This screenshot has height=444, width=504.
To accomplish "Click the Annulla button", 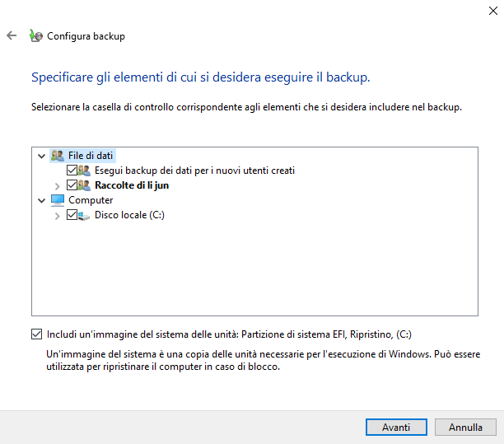I will pyautogui.click(x=465, y=428).
